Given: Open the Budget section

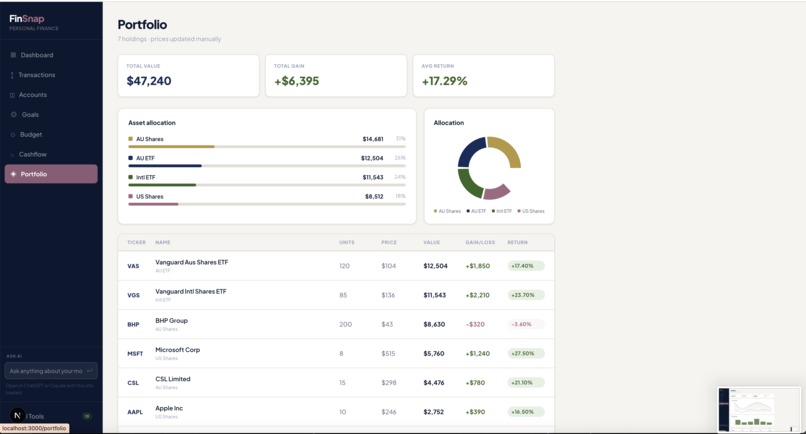Looking at the screenshot, I should (51, 135).
